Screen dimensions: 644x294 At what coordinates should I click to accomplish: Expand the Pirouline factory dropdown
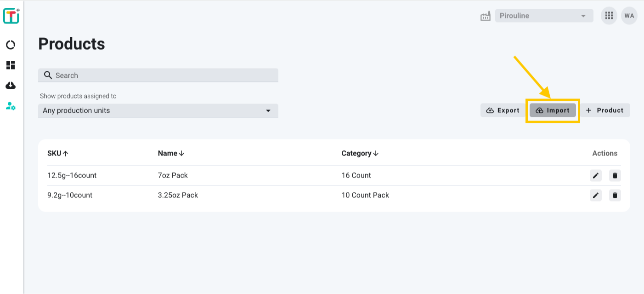tap(544, 16)
